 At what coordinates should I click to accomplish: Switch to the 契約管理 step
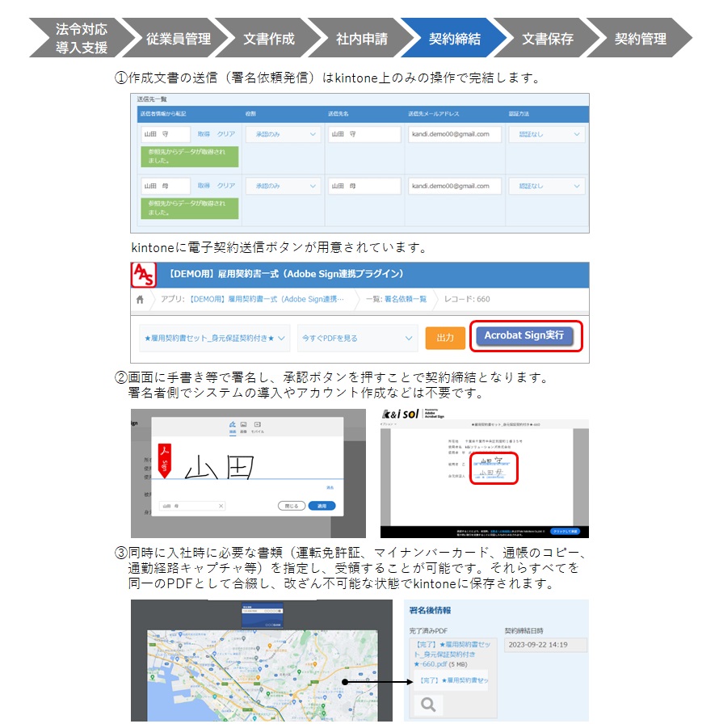pos(641,38)
